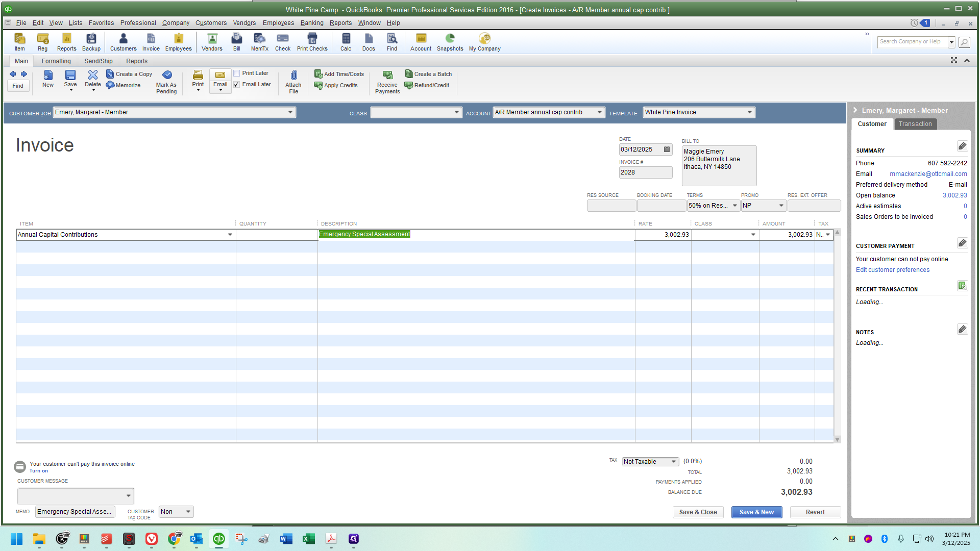Click the Invoice toolbar icon

pyautogui.click(x=151, y=42)
